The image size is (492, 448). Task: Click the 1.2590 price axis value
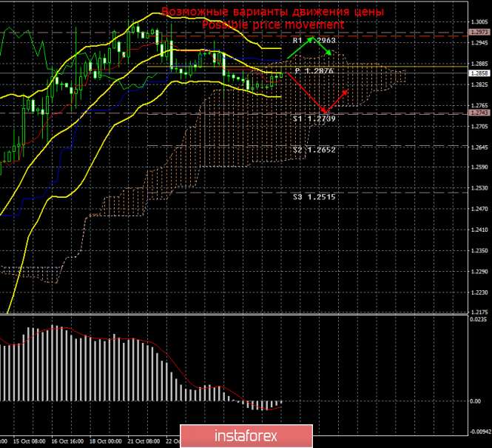point(479,167)
